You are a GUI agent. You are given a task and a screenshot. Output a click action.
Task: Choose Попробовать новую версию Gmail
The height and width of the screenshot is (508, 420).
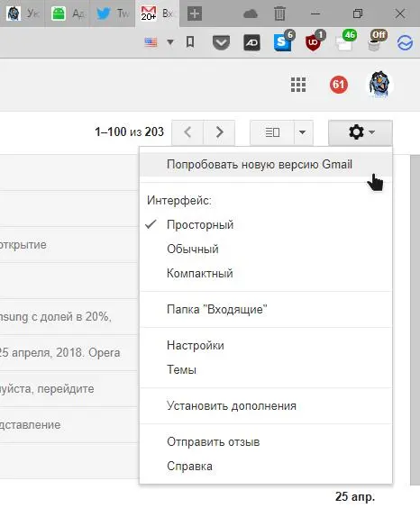[x=266, y=165]
